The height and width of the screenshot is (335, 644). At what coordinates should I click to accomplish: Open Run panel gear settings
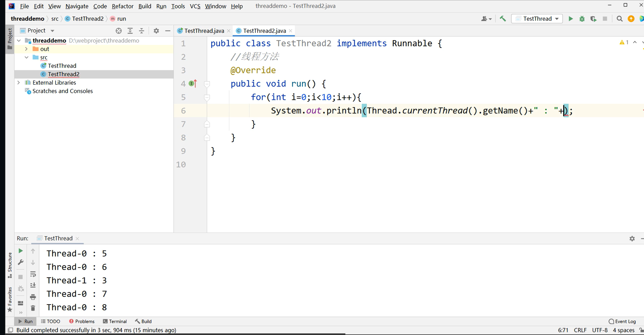(632, 239)
